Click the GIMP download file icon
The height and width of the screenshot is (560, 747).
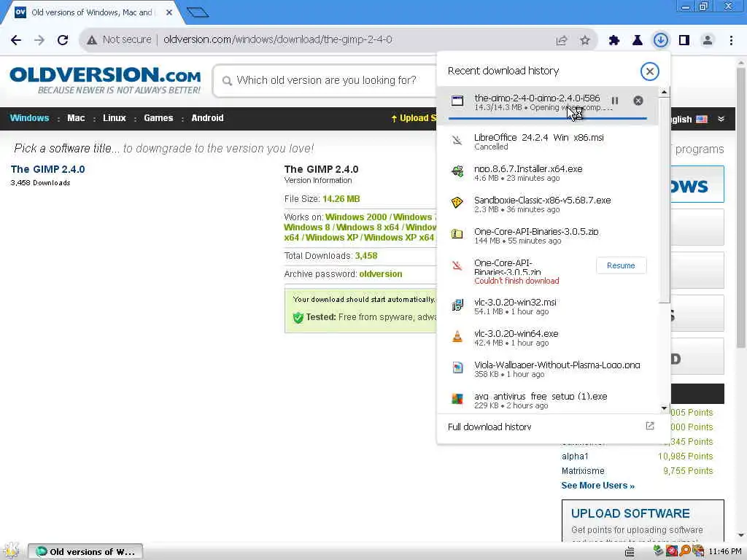457,101
